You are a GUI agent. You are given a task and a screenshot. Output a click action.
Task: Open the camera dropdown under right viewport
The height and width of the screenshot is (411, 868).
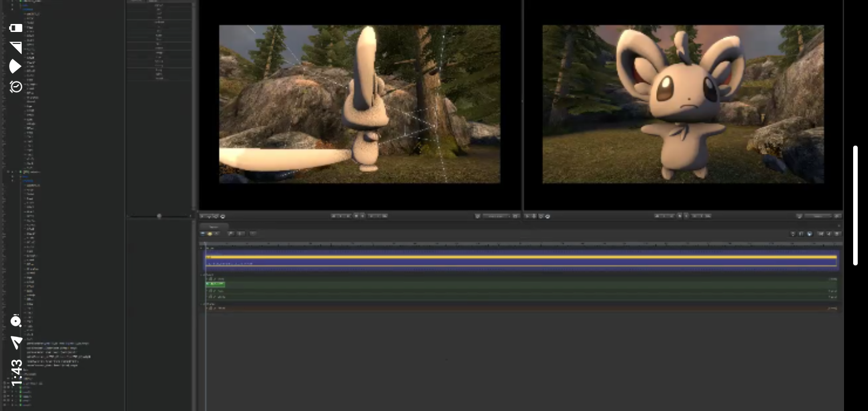pos(818,216)
